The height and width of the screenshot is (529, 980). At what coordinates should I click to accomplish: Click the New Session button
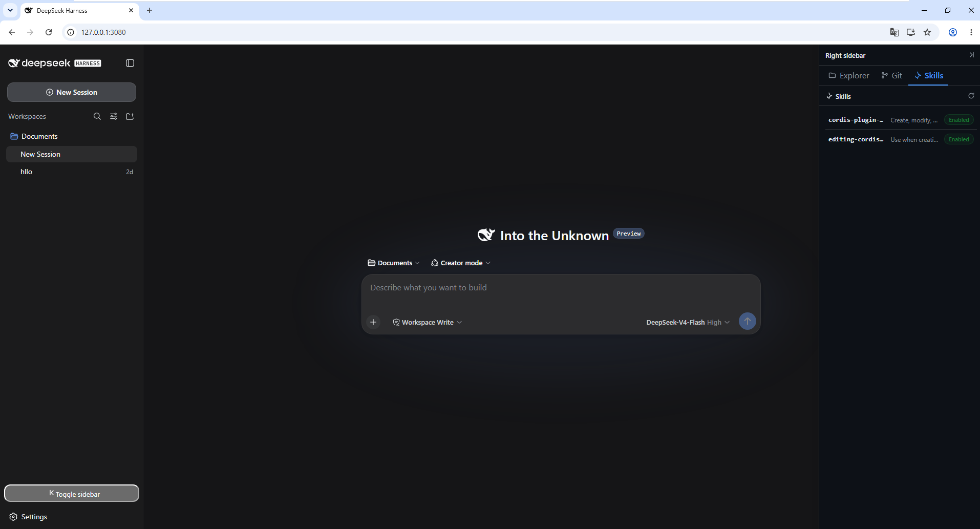pyautogui.click(x=72, y=92)
